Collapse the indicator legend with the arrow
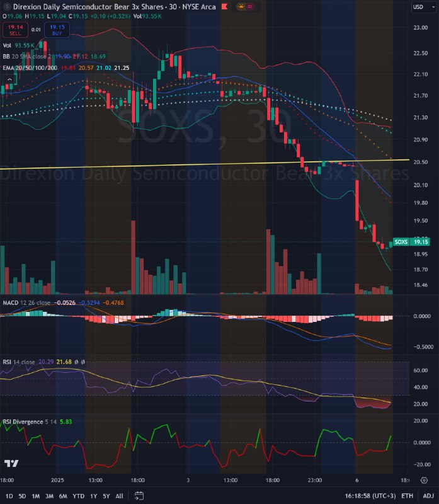This screenshot has width=439, height=504. click(9, 79)
